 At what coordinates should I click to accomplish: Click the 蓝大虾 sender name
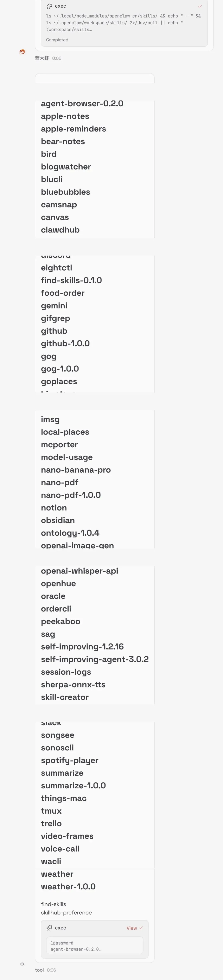point(42,58)
